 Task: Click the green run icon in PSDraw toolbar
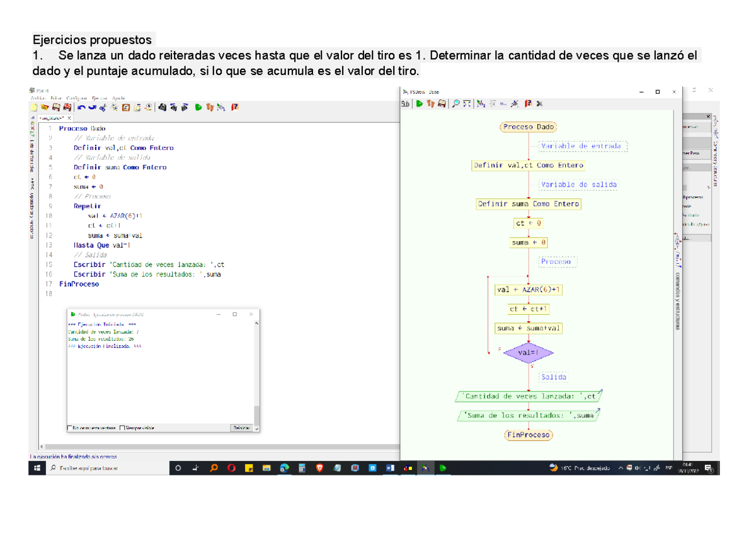coord(420,104)
